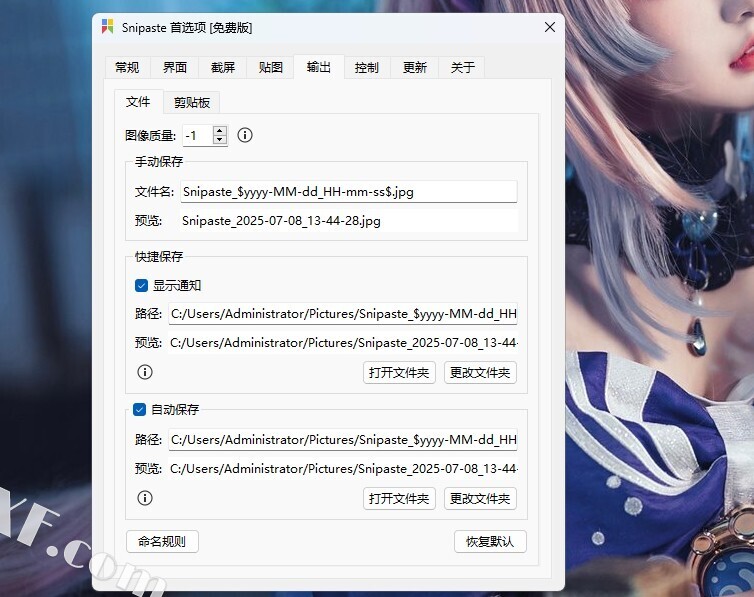Viewport: 754px width, 597px height.
Task: Click the 快捷保存 group title
Action: click(x=159, y=256)
